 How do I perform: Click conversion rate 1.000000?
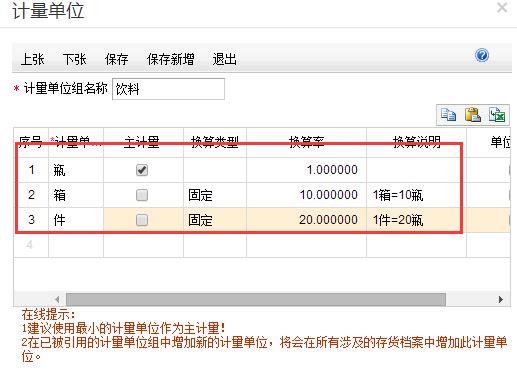[306, 170]
